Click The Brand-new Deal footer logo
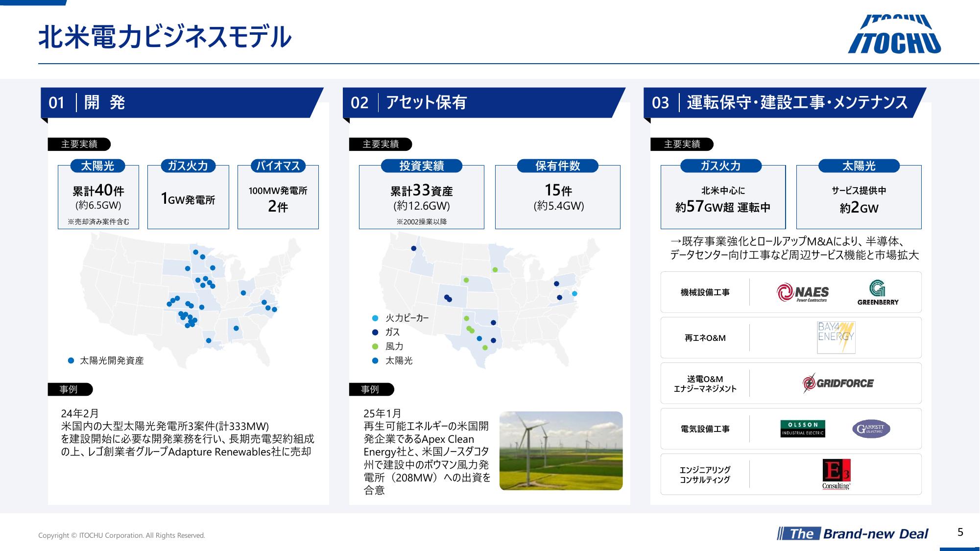 853,533
